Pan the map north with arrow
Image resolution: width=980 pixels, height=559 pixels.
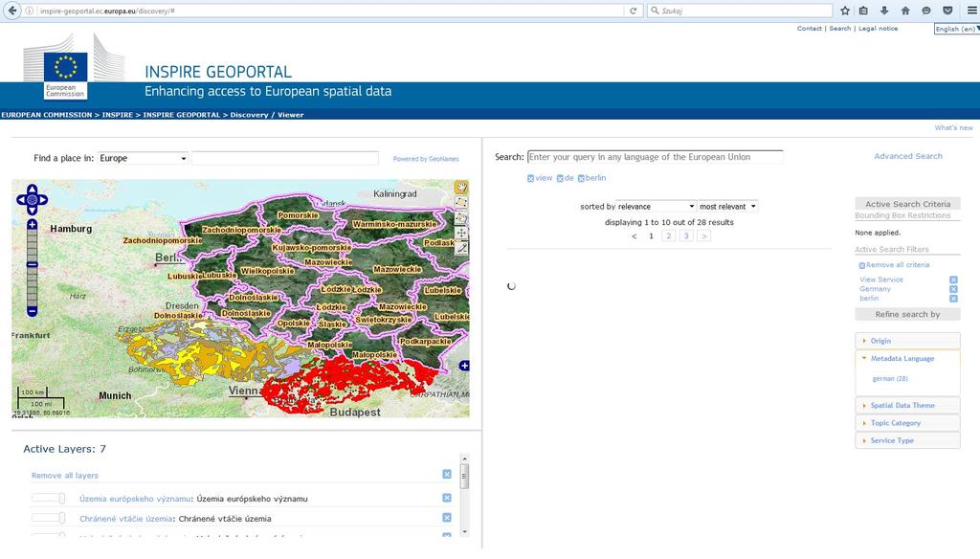point(32,189)
